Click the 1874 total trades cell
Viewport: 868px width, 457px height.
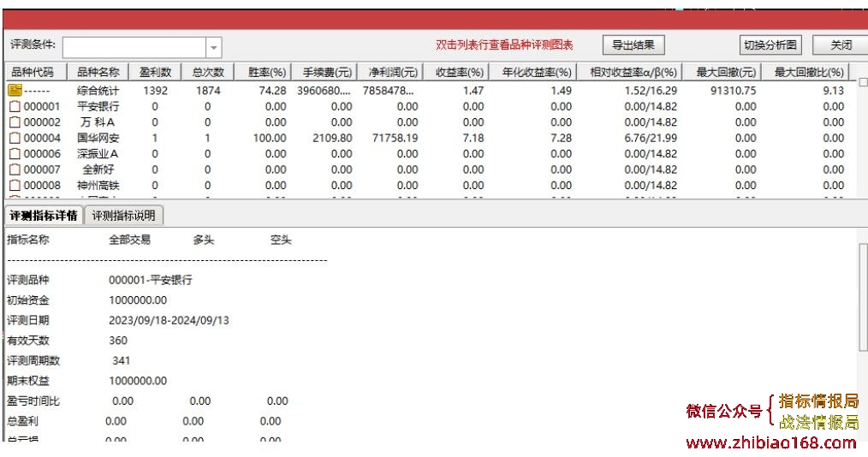click(x=208, y=90)
